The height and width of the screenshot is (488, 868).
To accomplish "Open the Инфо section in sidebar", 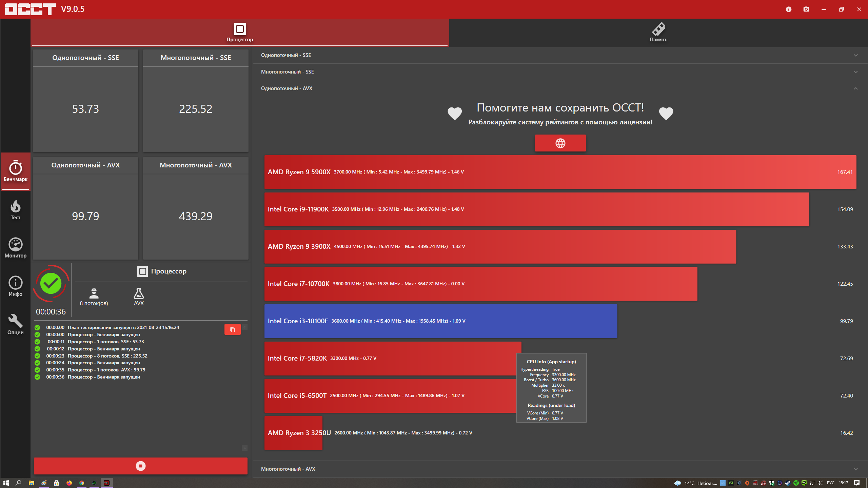I will [x=15, y=286].
